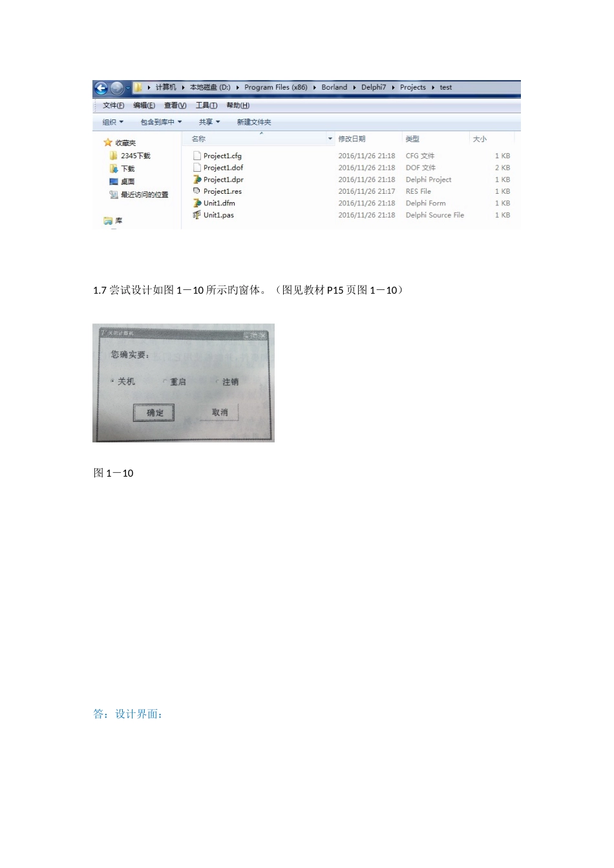
Task: Click the 最近访问的位置 icon
Action: click(114, 194)
